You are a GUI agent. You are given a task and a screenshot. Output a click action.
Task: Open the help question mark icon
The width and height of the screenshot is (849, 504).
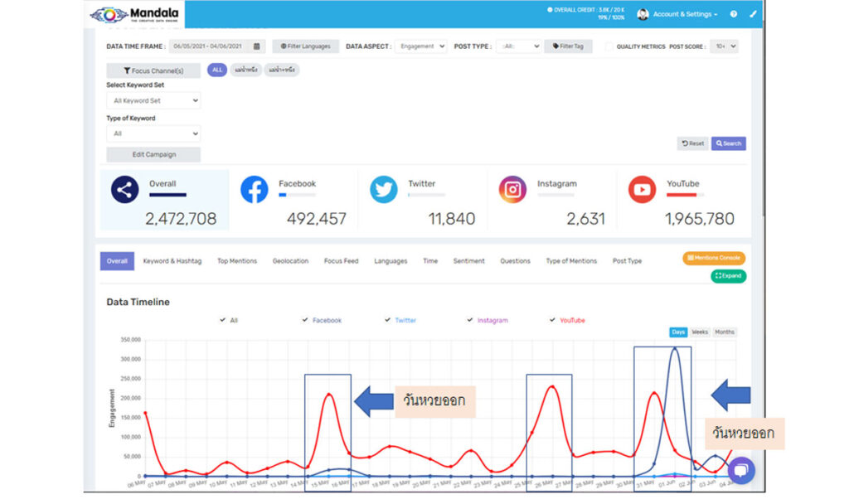pyautogui.click(x=734, y=14)
